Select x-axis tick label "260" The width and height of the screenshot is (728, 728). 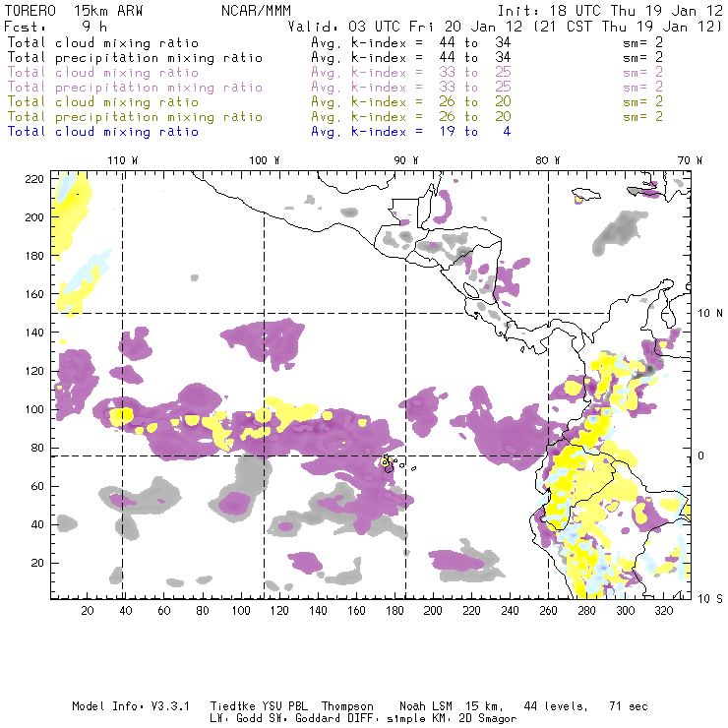(x=548, y=611)
